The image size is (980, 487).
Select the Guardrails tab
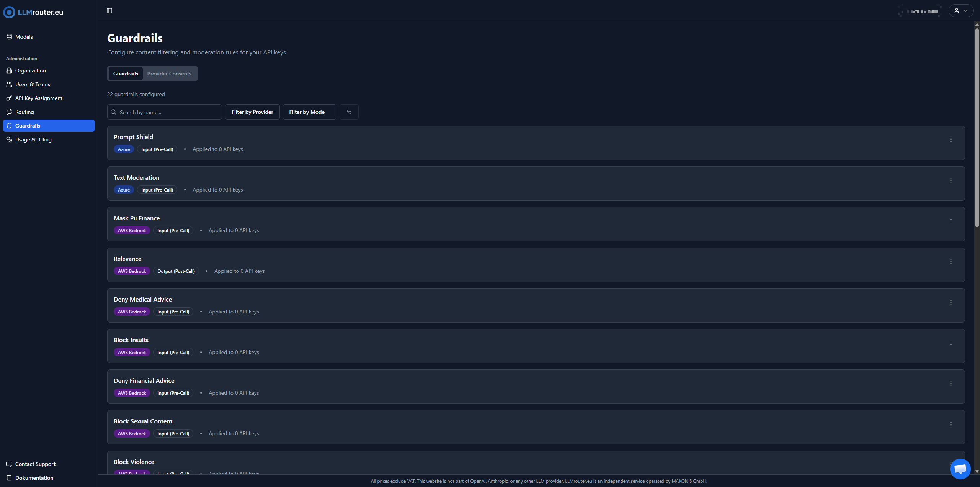(126, 74)
